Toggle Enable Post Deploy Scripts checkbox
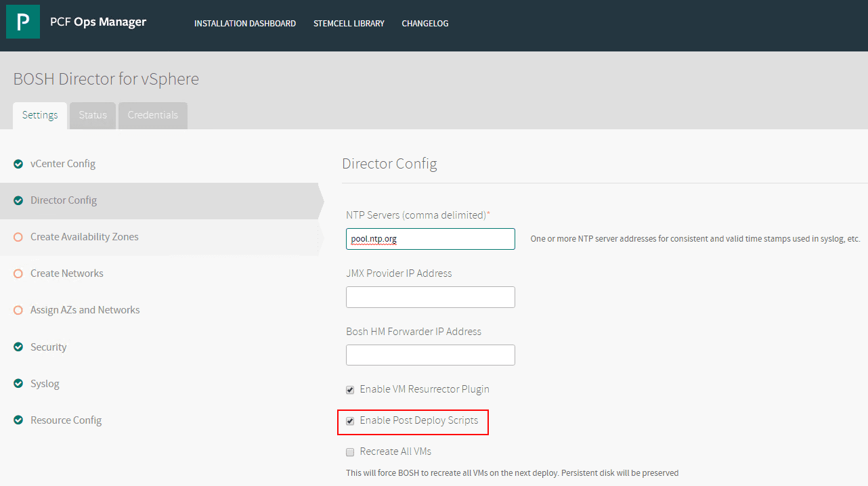868x486 pixels. pos(350,421)
